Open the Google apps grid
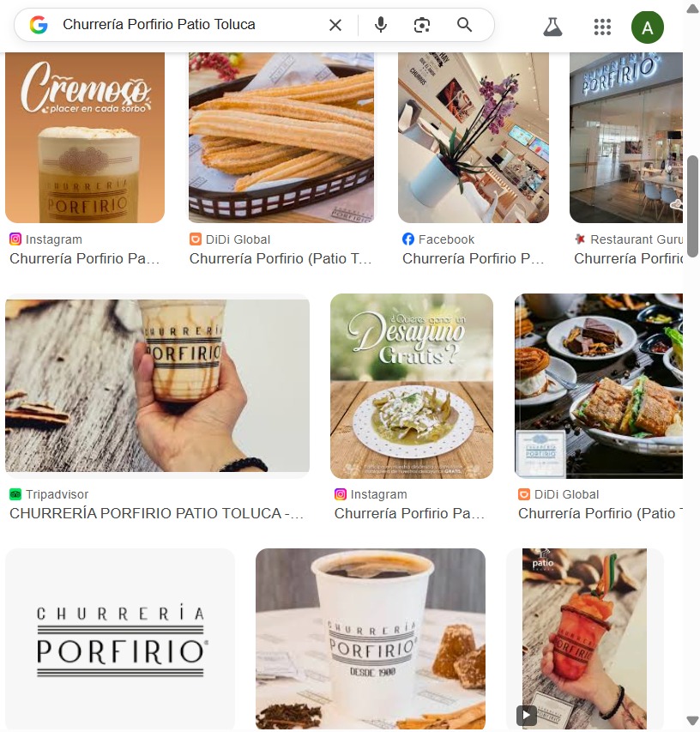Viewport: 700px width, 732px height. [x=602, y=27]
